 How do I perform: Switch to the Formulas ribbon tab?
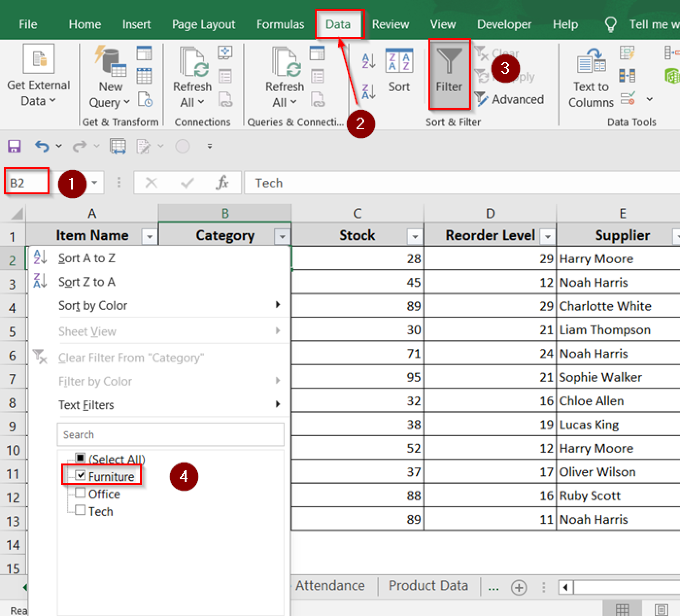pyautogui.click(x=280, y=24)
